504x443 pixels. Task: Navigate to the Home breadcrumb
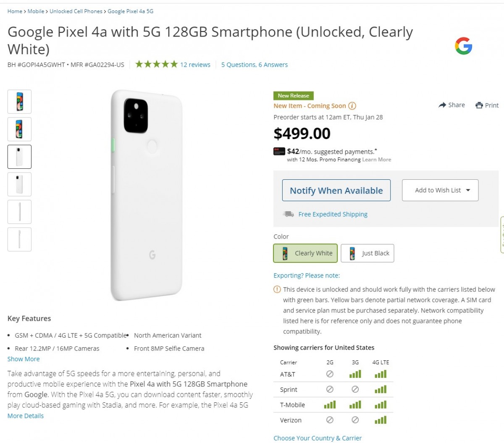[14, 11]
